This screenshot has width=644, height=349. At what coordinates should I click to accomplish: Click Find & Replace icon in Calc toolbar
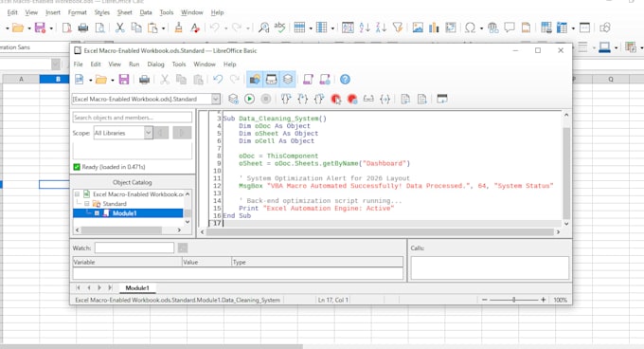point(263,28)
